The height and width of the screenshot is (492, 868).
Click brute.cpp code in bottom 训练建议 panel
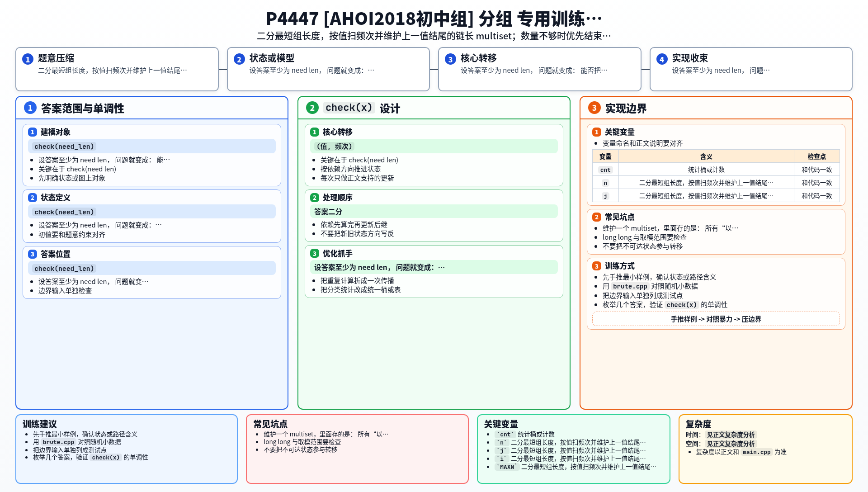[58, 442]
